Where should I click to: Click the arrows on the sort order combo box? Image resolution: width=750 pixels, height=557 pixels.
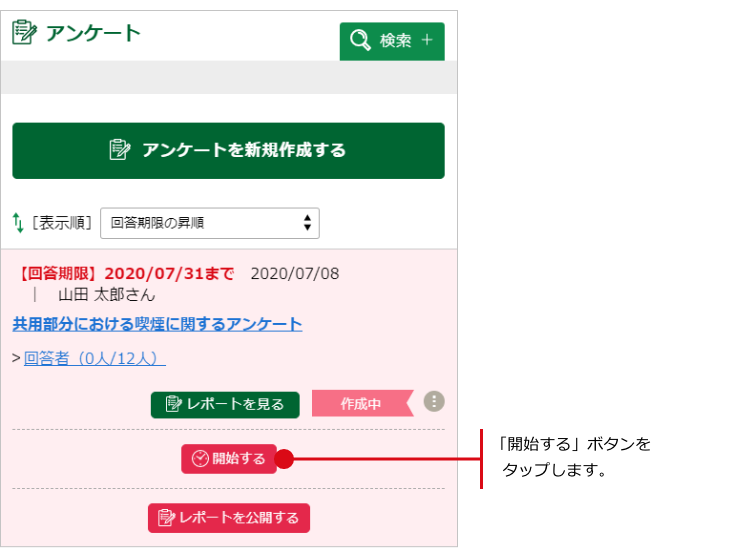pyautogui.click(x=307, y=223)
